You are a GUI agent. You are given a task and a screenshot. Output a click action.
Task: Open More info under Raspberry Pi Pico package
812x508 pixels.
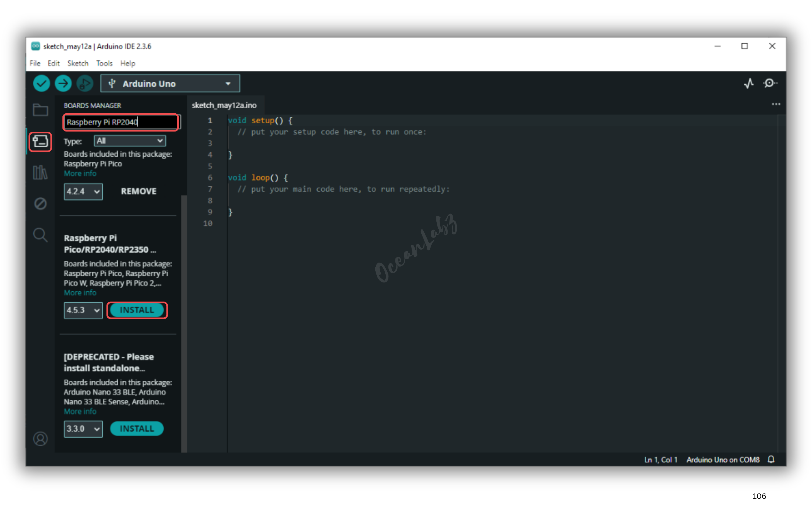80,173
